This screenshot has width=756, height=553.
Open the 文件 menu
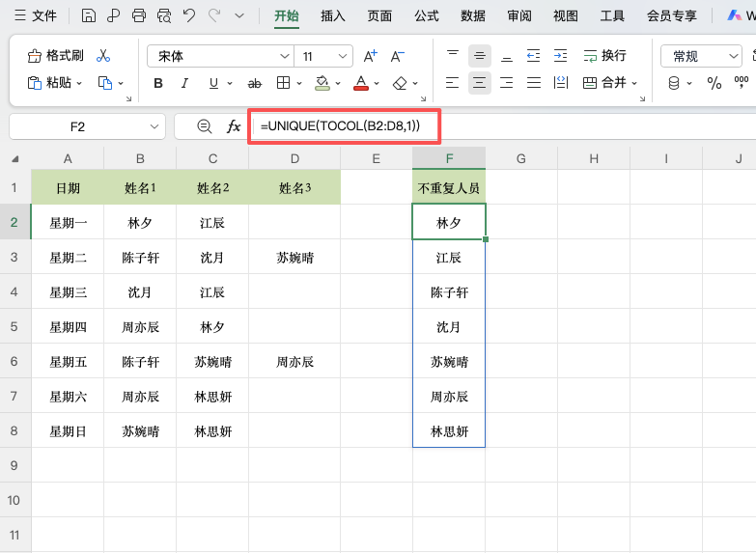pyautogui.click(x=43, y=15)
